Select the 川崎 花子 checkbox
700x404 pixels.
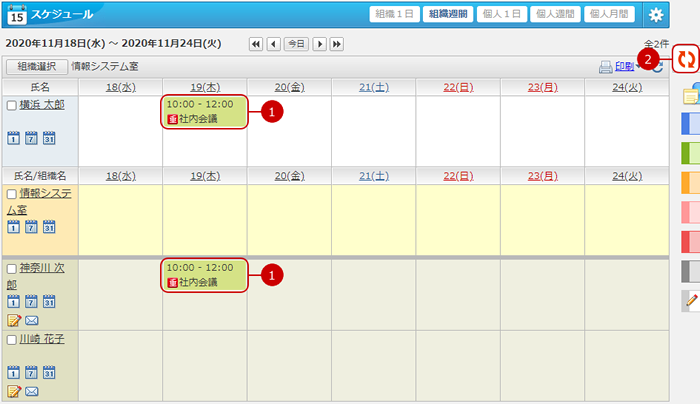click(x=11, y=340)
